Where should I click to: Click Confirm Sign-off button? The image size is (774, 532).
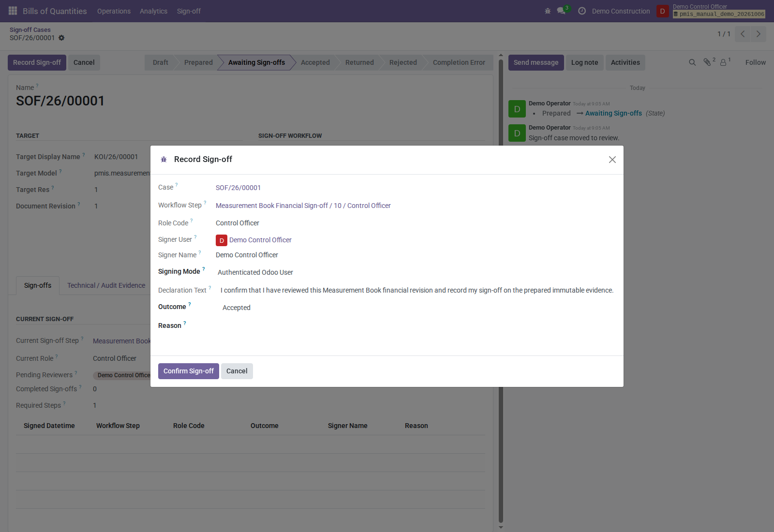click(189, 371)
